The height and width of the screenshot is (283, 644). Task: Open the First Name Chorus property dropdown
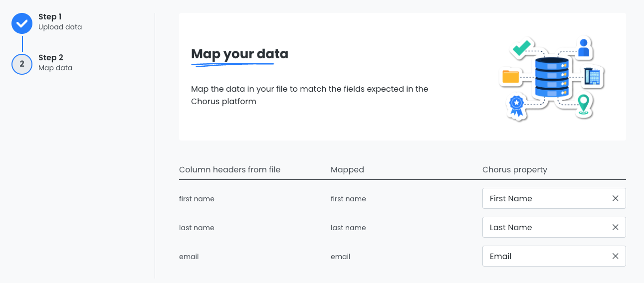544,198
